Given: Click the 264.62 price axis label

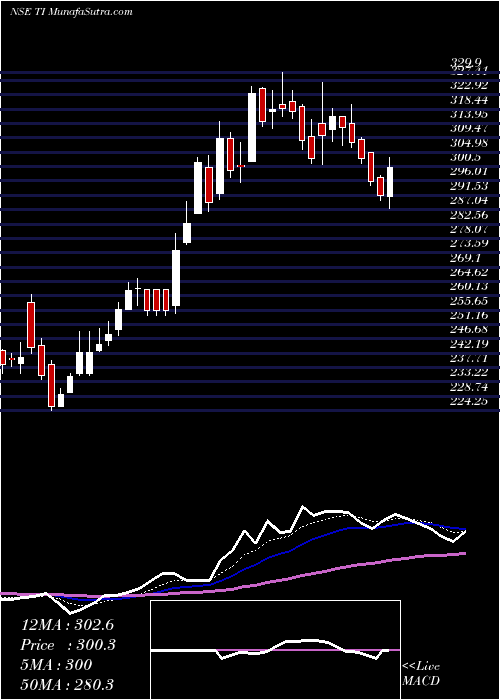Looking at the screenshot, I should pyautogui.click(x=471, y=272).
